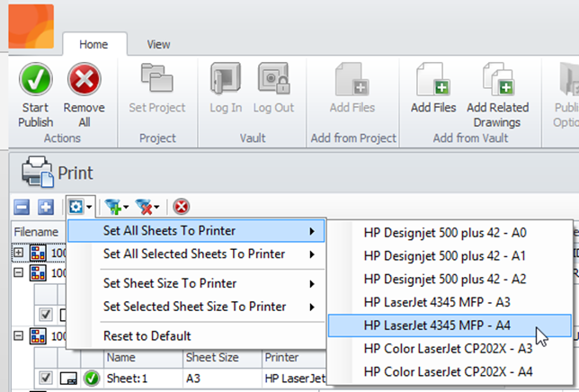Switch to the Home ribbon tab
579x392 pixels.
pos(94,44)
